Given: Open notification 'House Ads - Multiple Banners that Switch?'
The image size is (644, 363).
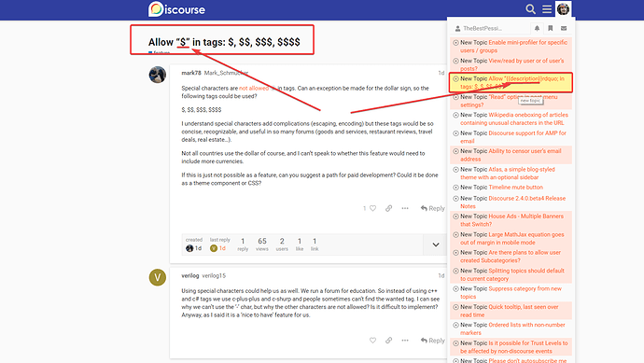Looking at the screenshot, I should pos(511,220).
